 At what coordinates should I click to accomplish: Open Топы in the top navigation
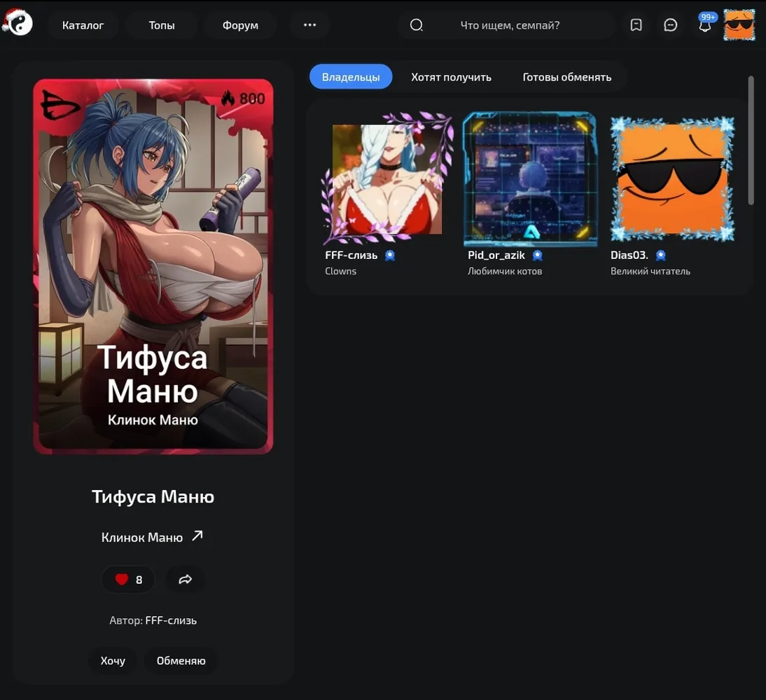pos(162,25)
